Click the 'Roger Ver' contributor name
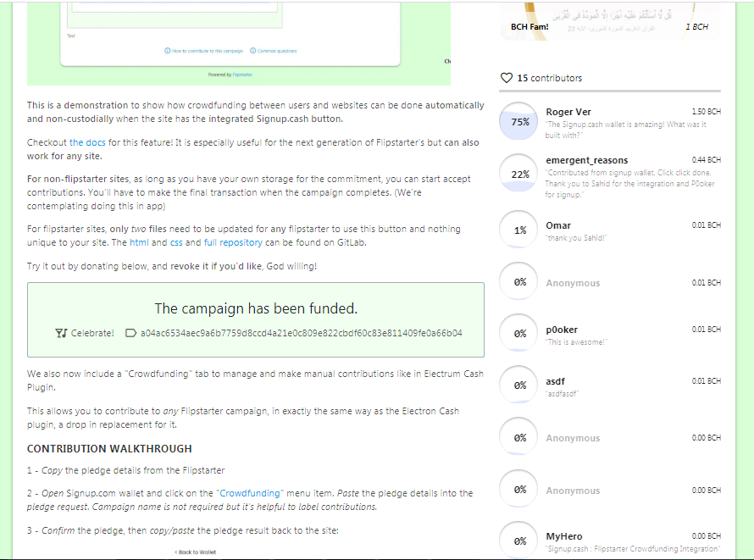 point(568,112)
